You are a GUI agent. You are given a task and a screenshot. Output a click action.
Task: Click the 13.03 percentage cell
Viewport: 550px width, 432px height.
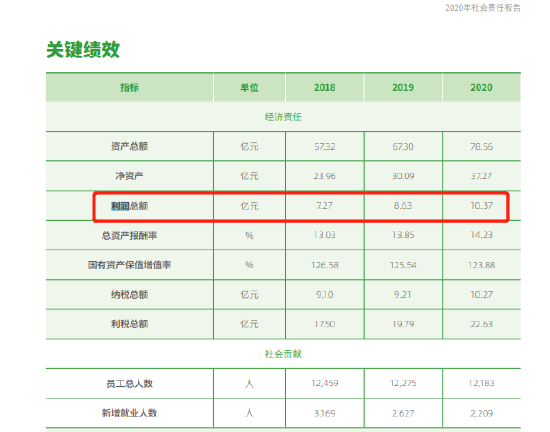[324, 235]
